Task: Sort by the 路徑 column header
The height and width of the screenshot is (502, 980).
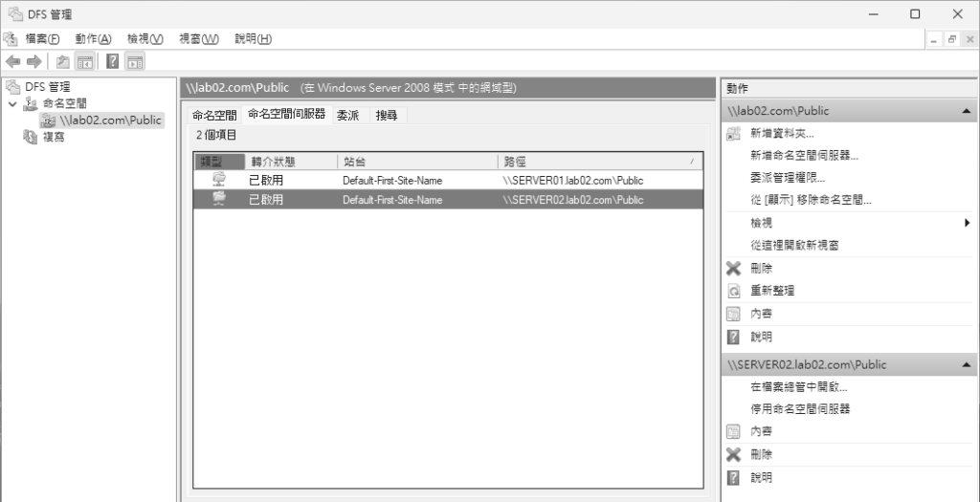Action: coord(600,162)
